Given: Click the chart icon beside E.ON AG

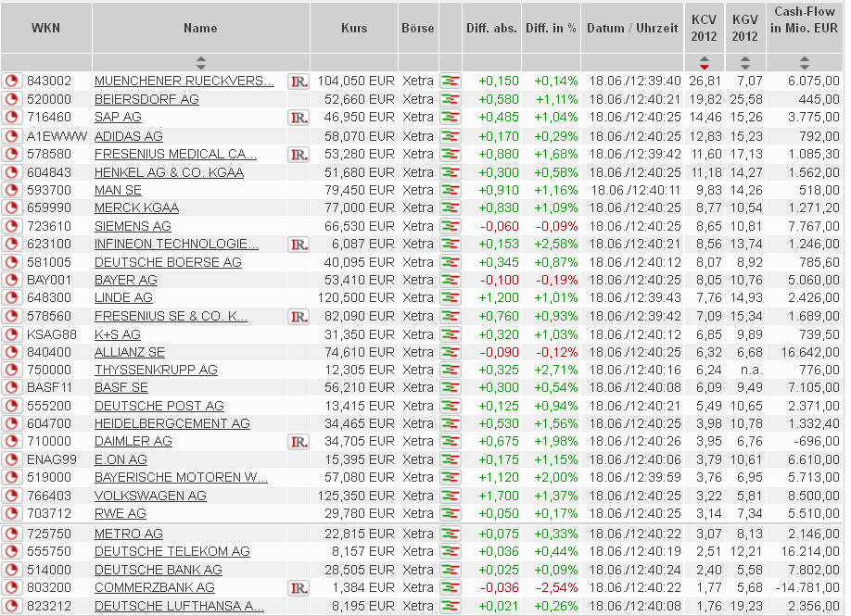Looking at the screenshot, I should click(11, 459).
